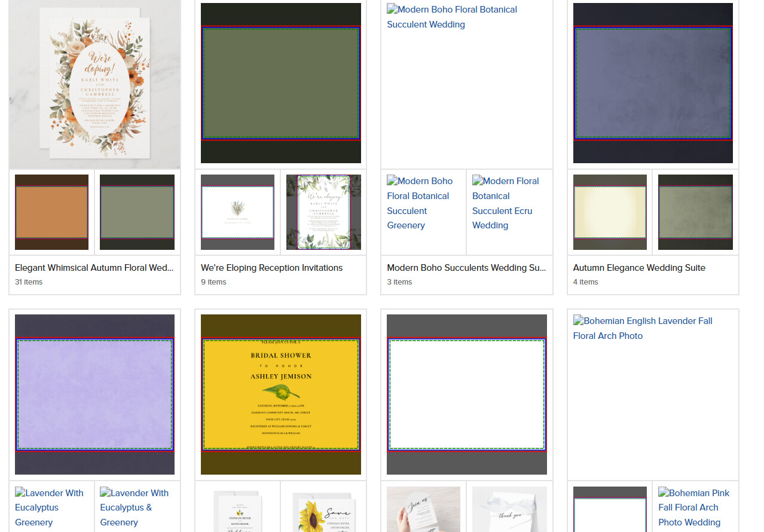Select the Stephani Meyer wedding invitation thumbnail
The height and width of the screenshot is (532, 764).
point(237,509)
